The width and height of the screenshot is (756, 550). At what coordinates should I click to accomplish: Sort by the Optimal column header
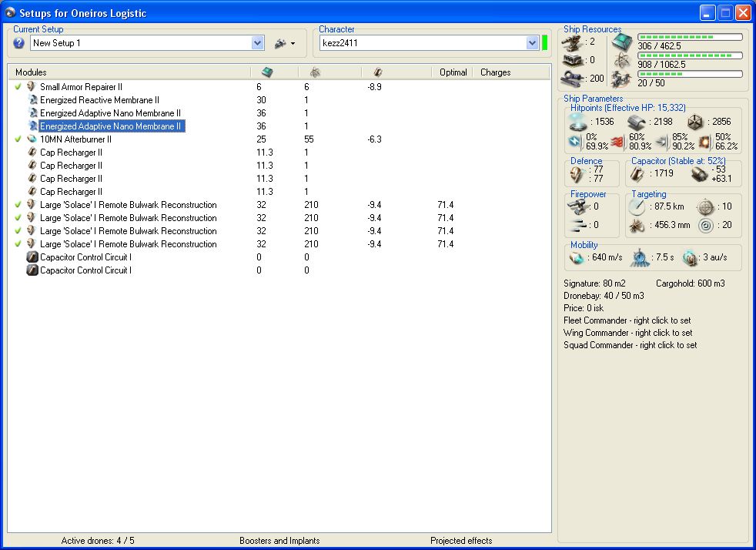pos(453,72)
